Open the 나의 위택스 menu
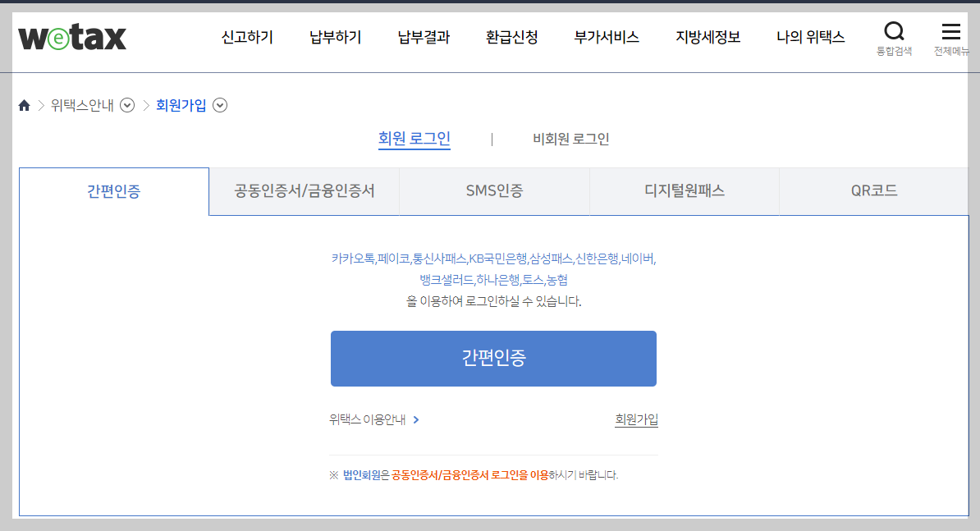980x531 pixels. pos(809,37)
